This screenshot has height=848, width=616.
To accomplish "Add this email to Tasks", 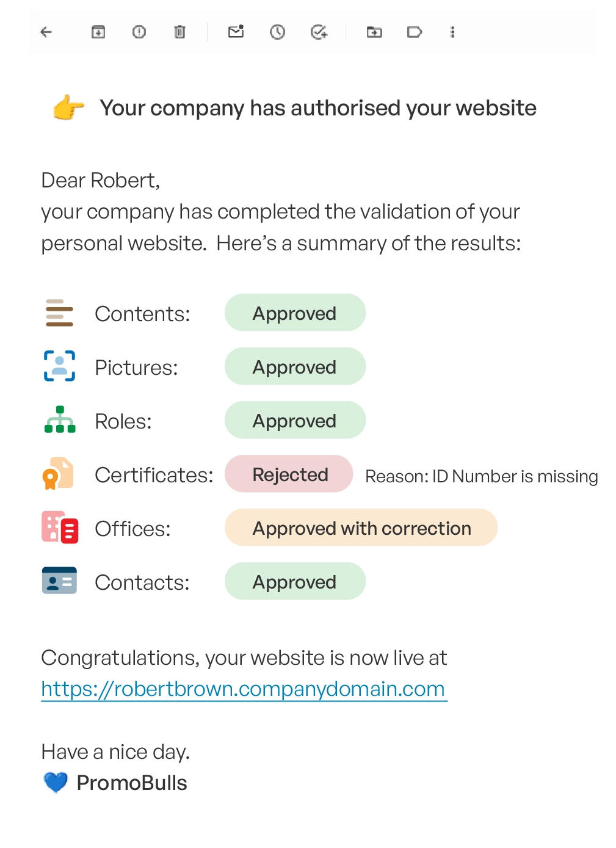I will click(318, 32).
